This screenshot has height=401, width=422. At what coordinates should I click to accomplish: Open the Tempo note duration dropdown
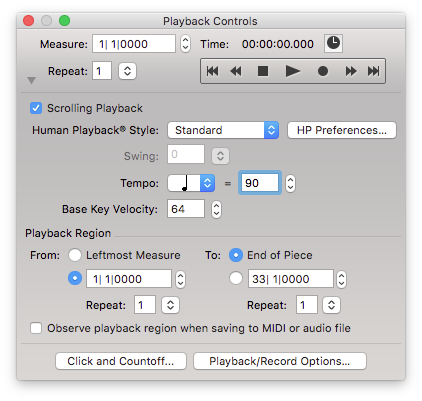[191, 183]
